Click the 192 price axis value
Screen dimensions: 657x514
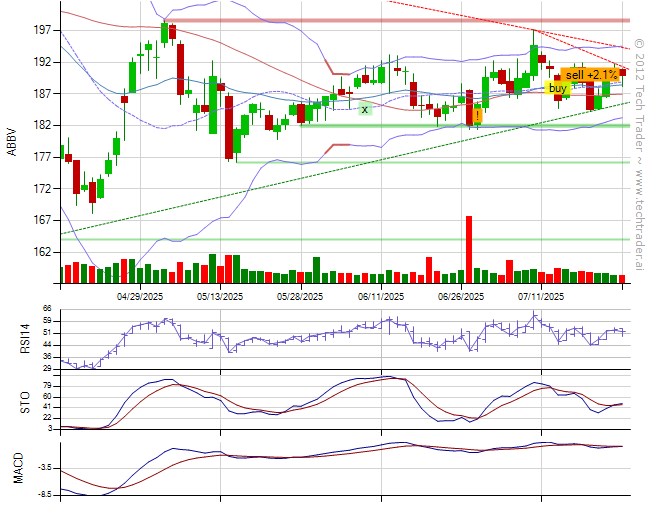(42, 62)
